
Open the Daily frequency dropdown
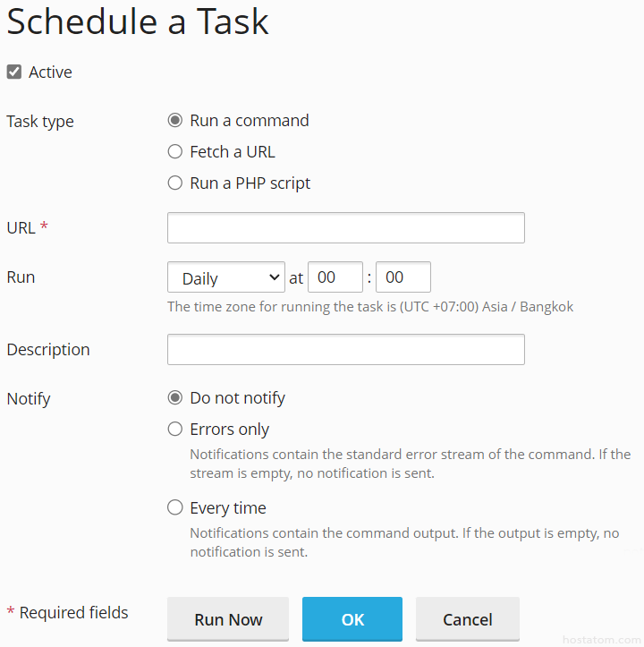226,277
